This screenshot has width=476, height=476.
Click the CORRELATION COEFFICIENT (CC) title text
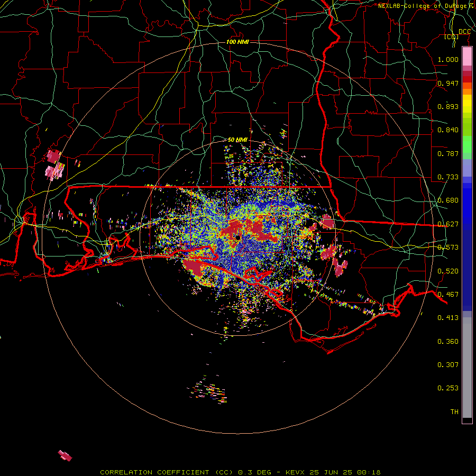point(167,472)
